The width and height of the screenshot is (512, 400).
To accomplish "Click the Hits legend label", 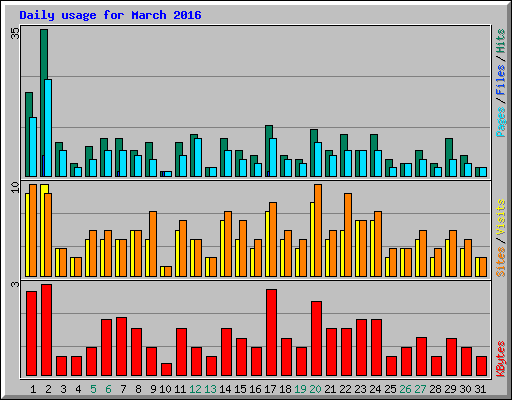I will click(x=501, y=41).
